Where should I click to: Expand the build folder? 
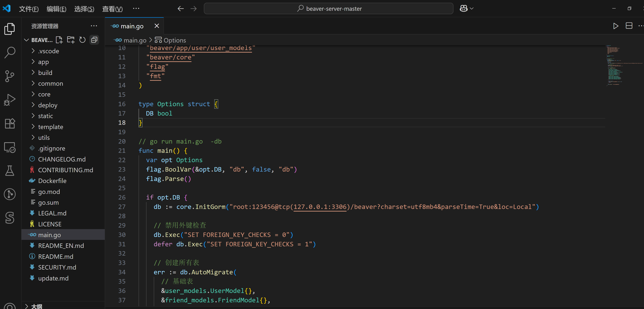tap(63, 73)
